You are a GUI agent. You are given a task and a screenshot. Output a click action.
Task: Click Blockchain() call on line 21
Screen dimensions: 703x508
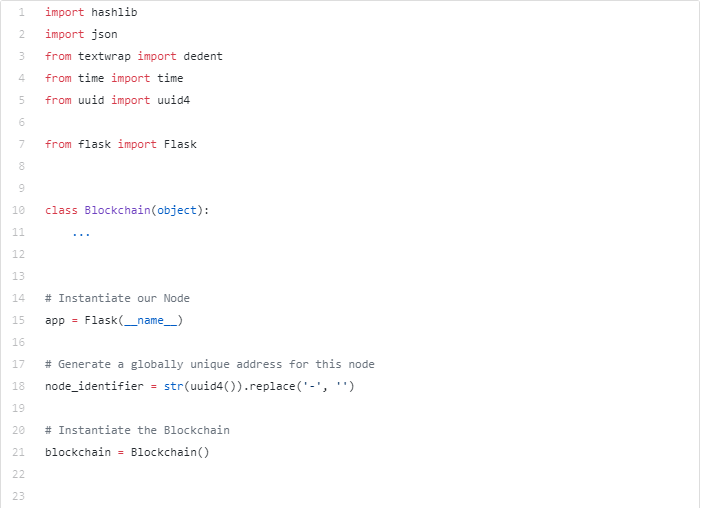tap(170, 452)
